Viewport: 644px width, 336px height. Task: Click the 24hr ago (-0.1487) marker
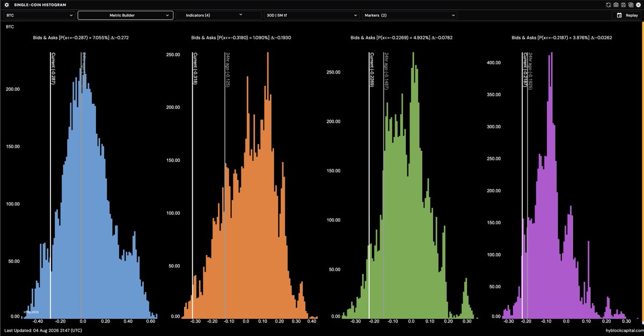pyautogui.click(x=384, y=185)
